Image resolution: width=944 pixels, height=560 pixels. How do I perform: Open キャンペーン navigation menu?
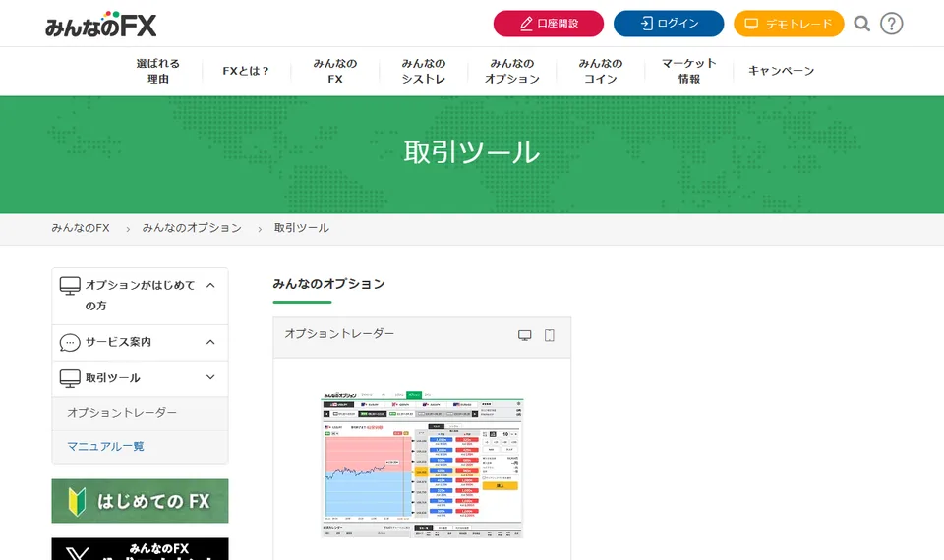point(781,71)
